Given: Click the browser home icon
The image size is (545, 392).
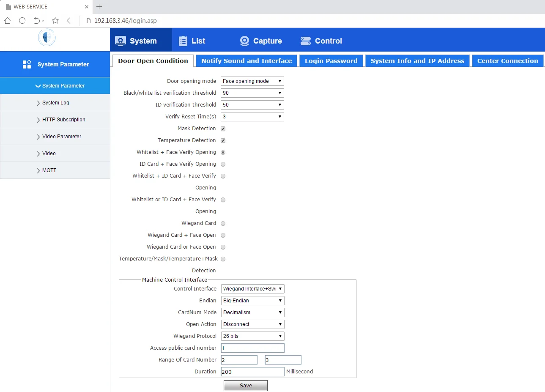Looking at the screenshot, I should [x=8, y=20].
